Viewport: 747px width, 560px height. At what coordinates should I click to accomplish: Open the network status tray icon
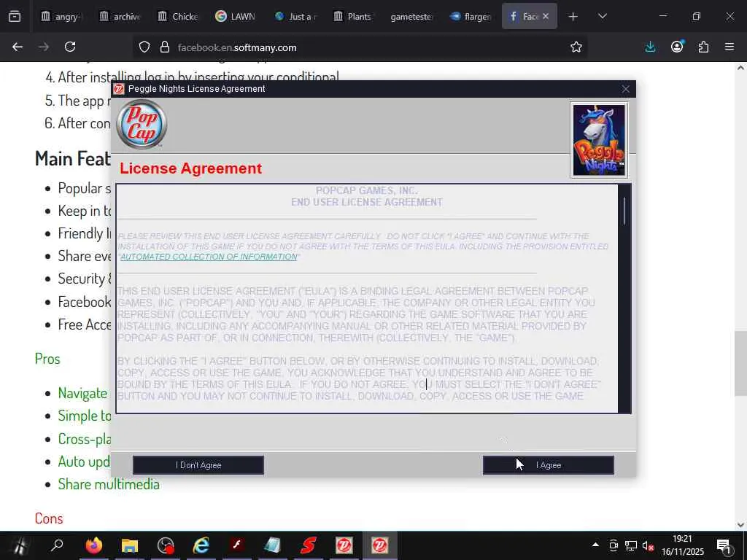631,545
